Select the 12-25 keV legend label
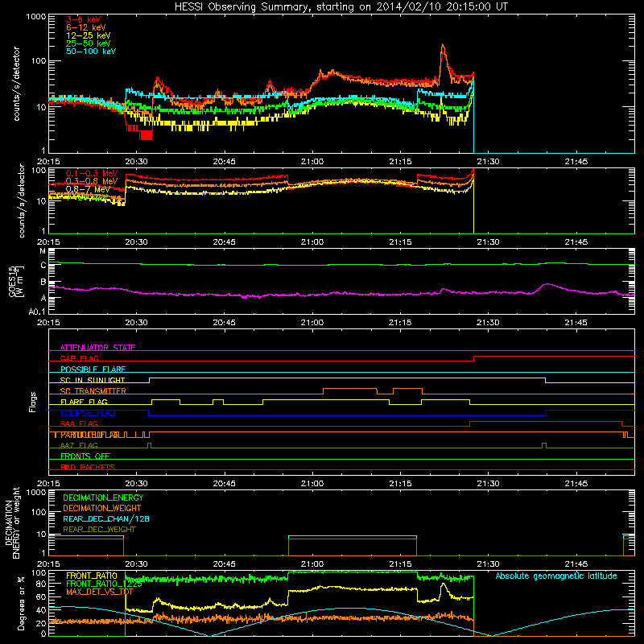The height and width of the screenshot is (644, 644). (89, 35)
